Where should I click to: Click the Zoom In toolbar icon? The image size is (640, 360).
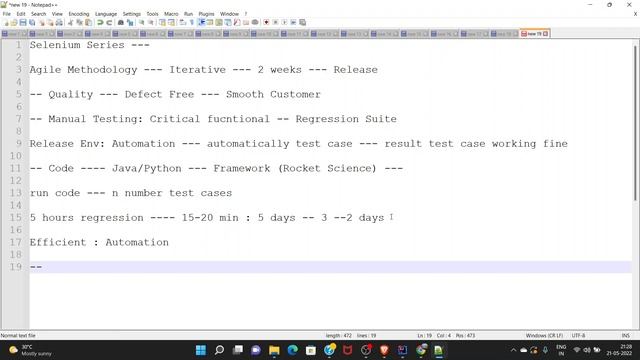(x=141, y=22)
